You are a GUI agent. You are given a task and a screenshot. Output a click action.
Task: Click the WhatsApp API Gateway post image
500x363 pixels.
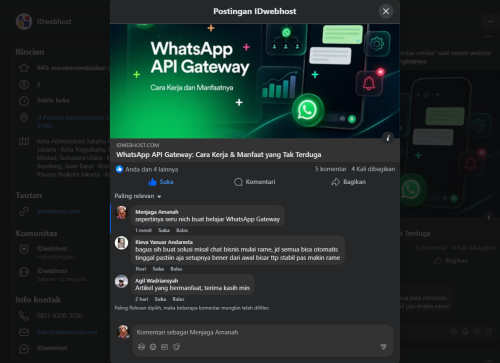coord(255,81)
